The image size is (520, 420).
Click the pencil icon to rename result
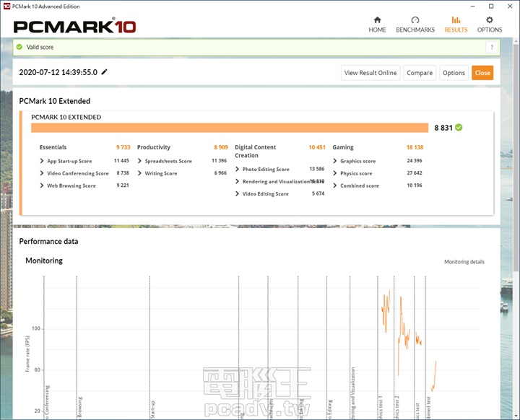point(105,72)
